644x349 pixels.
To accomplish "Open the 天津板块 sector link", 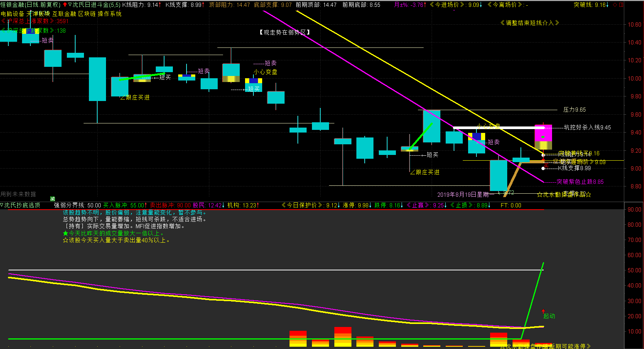I will 38,14.
